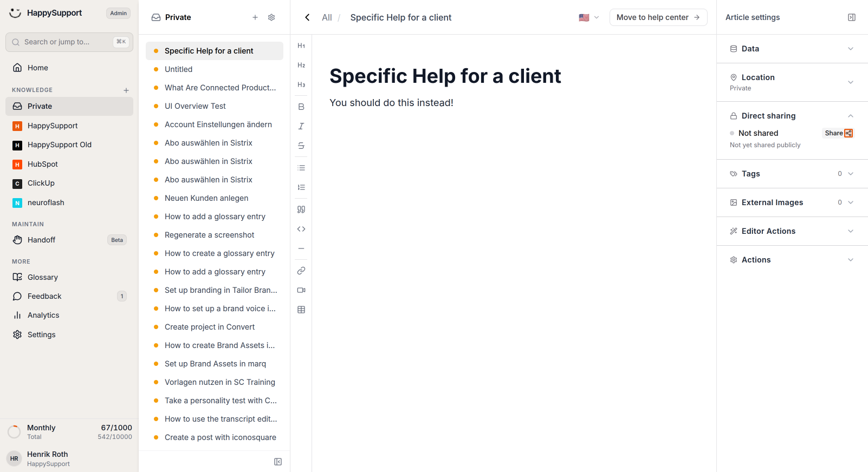Apply strikethrough formatting in editor toolbar

(x=301, y=146)
